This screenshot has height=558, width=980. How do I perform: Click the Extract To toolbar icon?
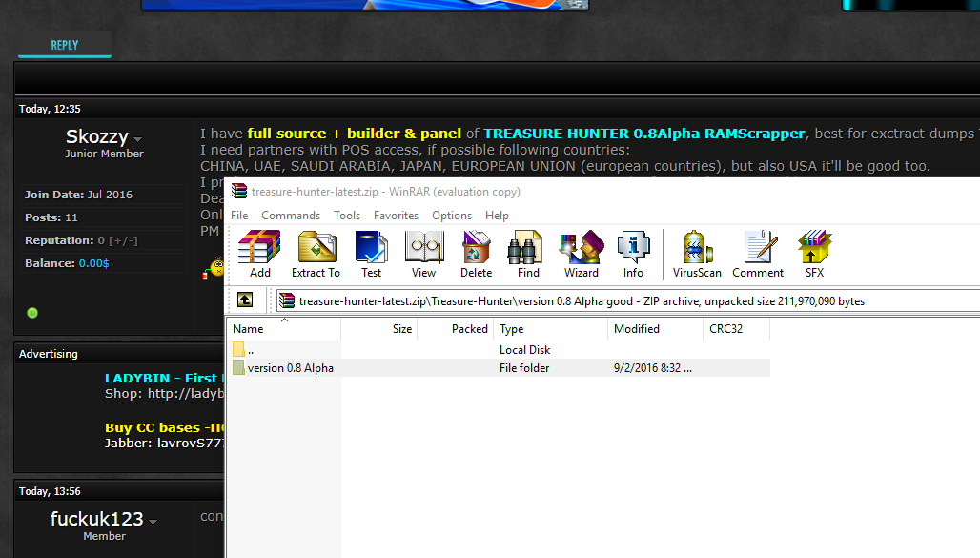pyautogui.click(x=316, y=246)
